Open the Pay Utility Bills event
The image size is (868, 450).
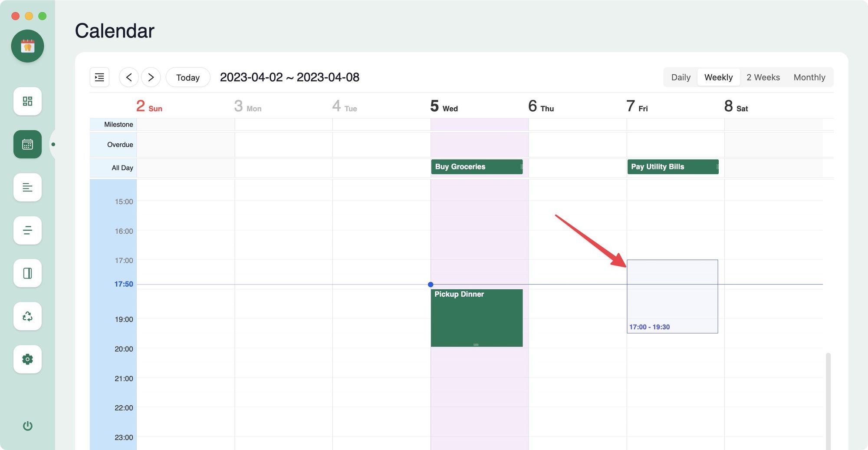click(x=672, y=167)
